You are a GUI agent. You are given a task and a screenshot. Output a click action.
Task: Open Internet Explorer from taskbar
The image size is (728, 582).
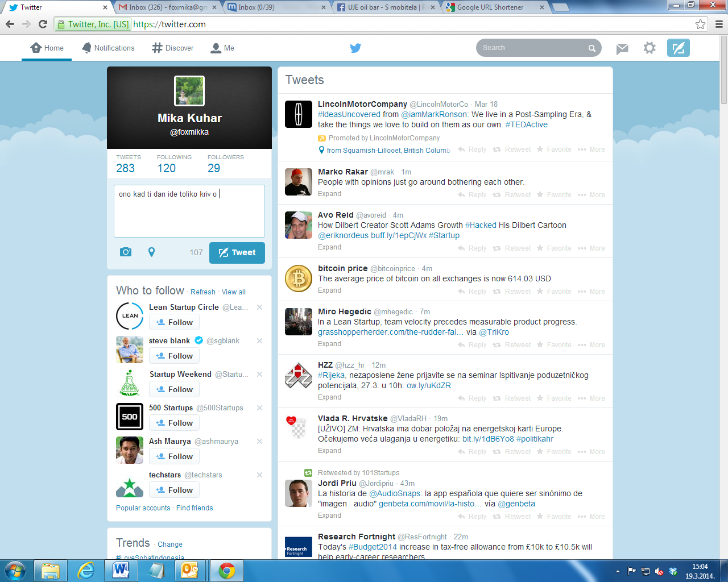coord(86,570)
